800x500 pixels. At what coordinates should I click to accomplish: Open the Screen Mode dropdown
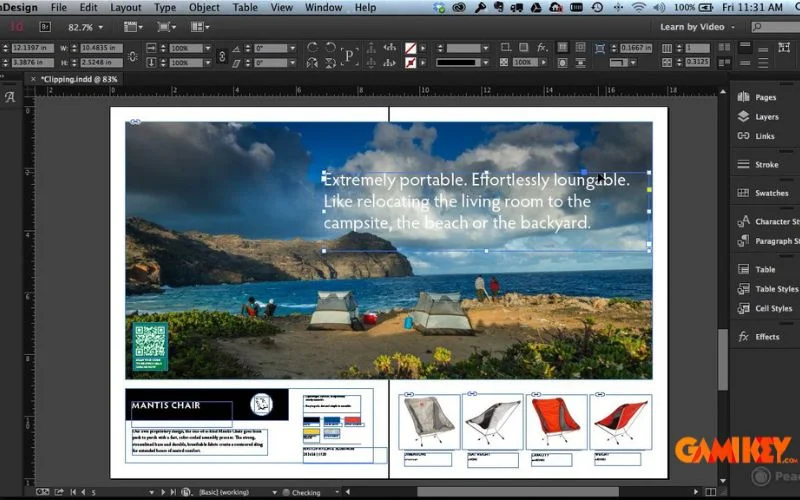point(166,27)
